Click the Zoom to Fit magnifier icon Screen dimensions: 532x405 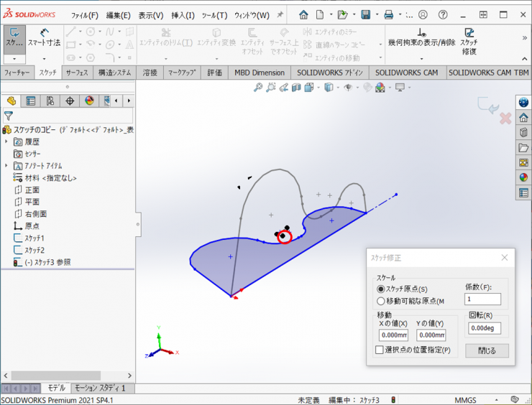(258, 88)
